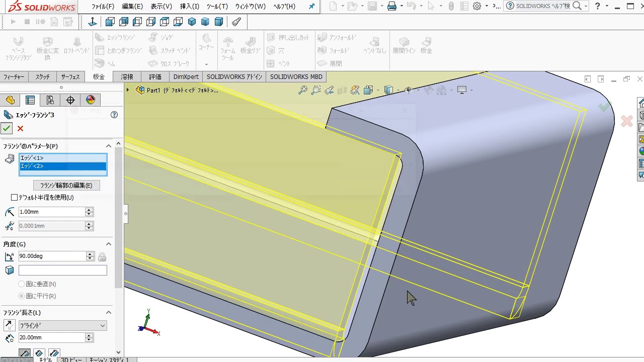The height and width of the screenshot is (362, 644).
Task: Switch to the DimXpertManager tab icon
Action: click(70, 100)
